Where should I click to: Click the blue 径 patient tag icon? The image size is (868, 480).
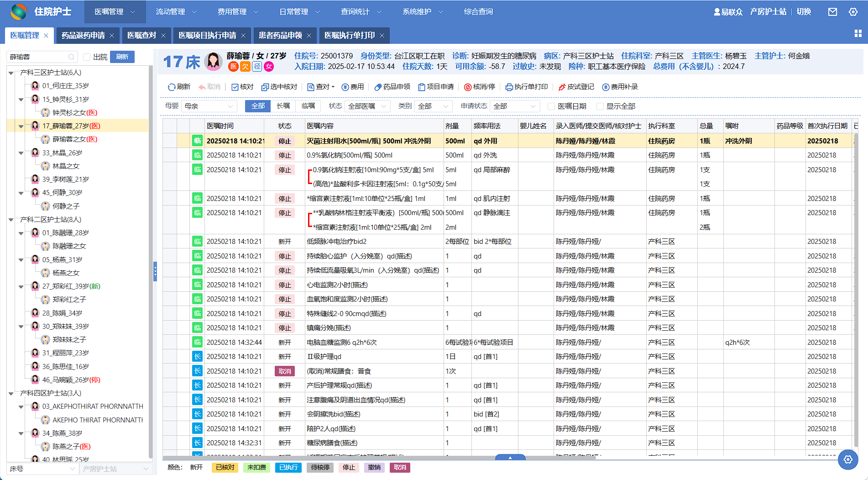pos(257,67)
